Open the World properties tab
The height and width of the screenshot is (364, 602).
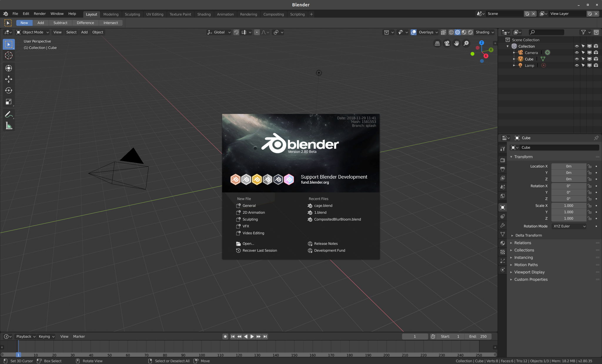coord(503,195)
